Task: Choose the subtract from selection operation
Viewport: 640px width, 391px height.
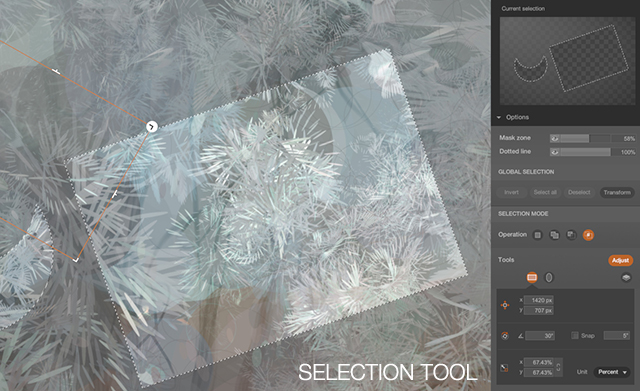Action: tap(571, 235)
